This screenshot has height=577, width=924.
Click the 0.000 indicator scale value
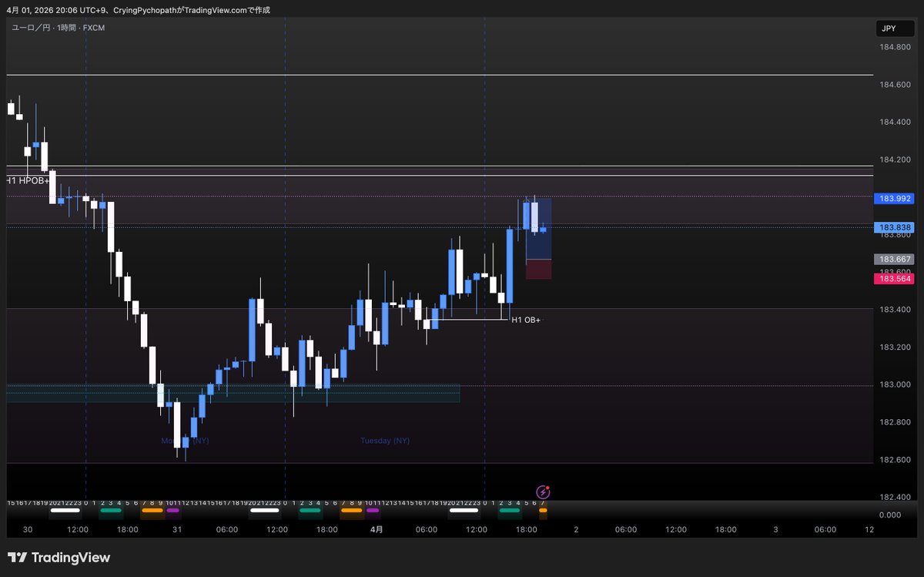(889, 515)
